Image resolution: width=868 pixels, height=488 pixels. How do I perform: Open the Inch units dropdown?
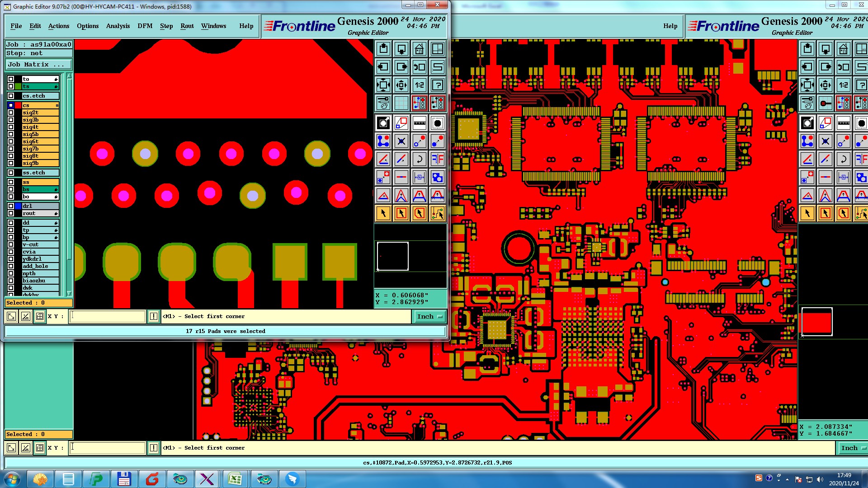[429, 316]
